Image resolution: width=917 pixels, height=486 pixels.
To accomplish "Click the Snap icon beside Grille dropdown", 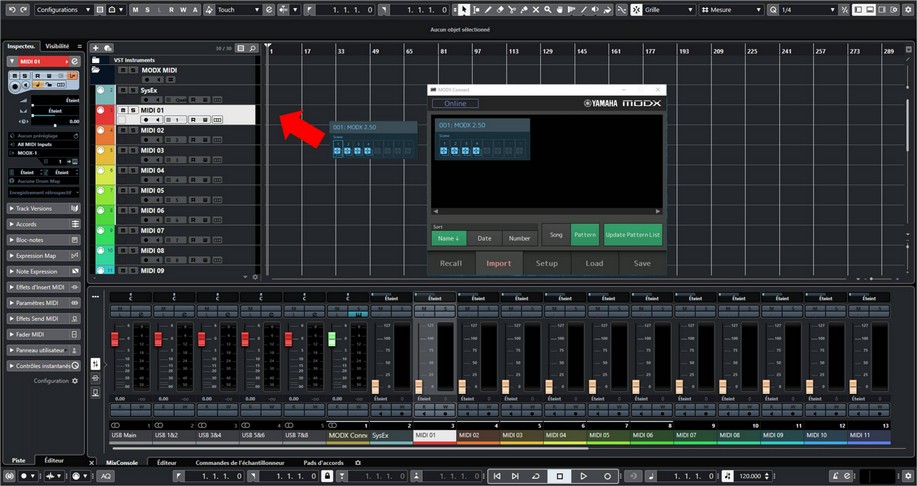I will point(638,9).
